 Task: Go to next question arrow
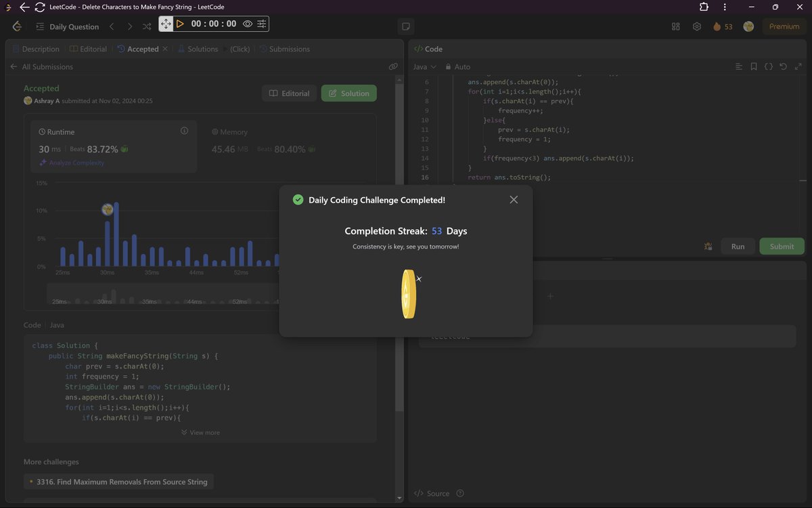(x=130, y=26)
